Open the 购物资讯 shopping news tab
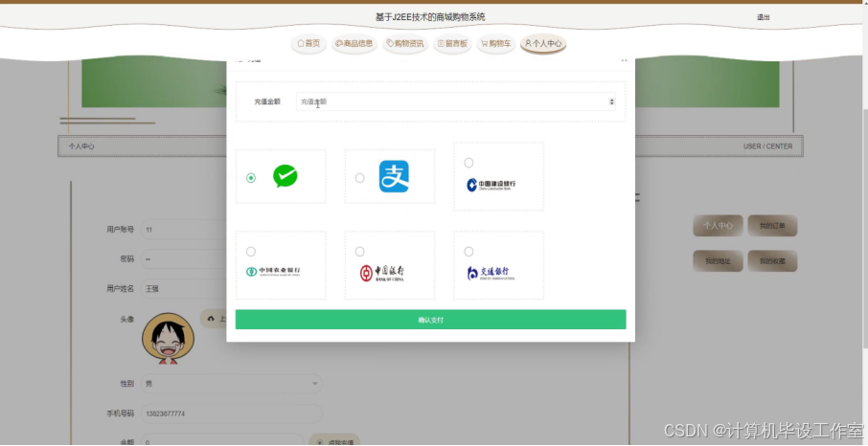Viewport: 868px width, 446px height. pos(405,43)
